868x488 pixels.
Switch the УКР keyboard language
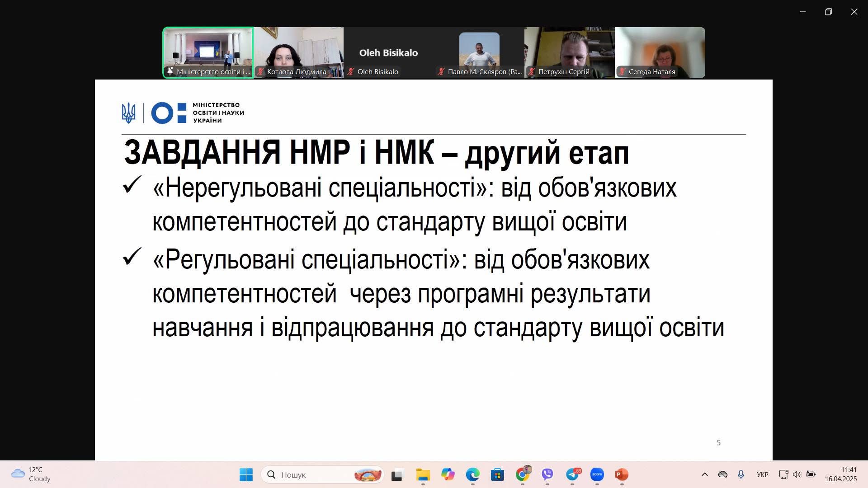coord(762,474)
